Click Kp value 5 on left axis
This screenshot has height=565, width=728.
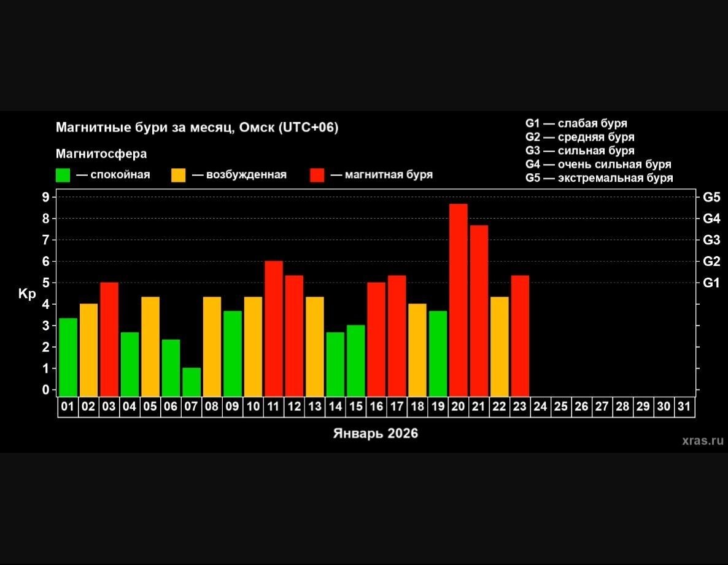click(45, 282)
